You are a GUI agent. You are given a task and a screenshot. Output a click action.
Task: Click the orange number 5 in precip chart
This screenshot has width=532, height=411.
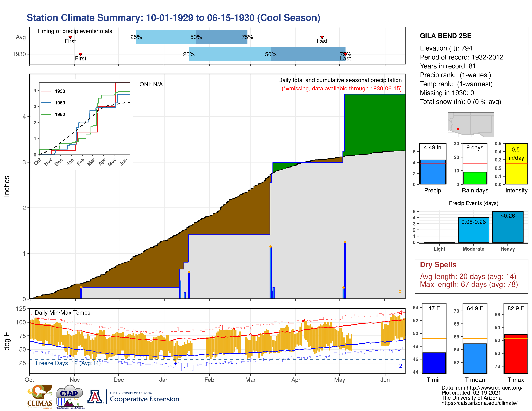tap(400, 291)
